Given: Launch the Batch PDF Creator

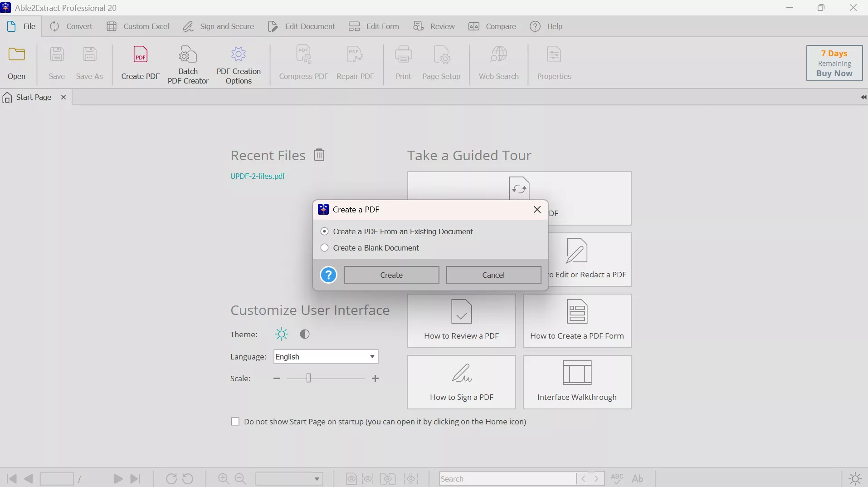Looking at the screenshot, I should pyautogui.click(x=188, y=64).
